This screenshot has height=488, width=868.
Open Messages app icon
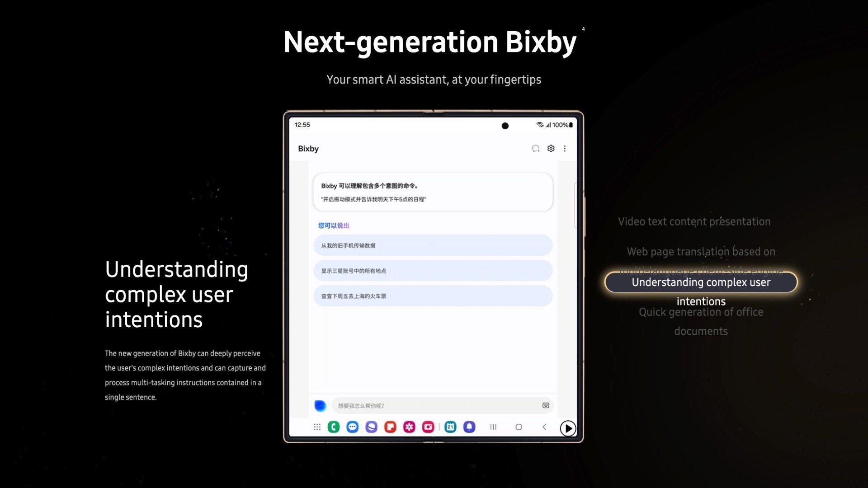pos(352,427)
